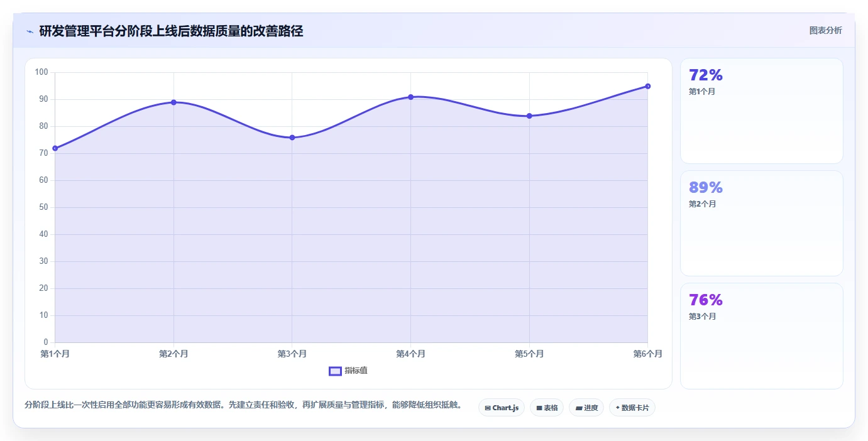The width and height of the screenshot is (868, 441).
Task: Click the 第3个月 data point on chart
Action: click(x=292, y=138)
